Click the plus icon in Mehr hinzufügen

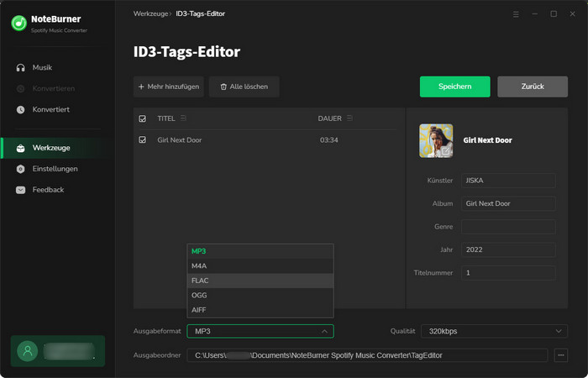pos(141,87)
